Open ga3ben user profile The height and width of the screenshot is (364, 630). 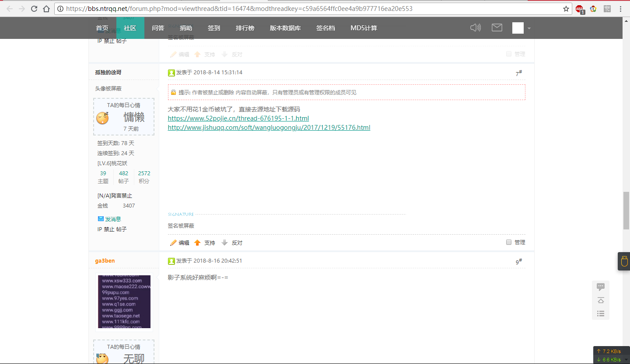point(105,261)
